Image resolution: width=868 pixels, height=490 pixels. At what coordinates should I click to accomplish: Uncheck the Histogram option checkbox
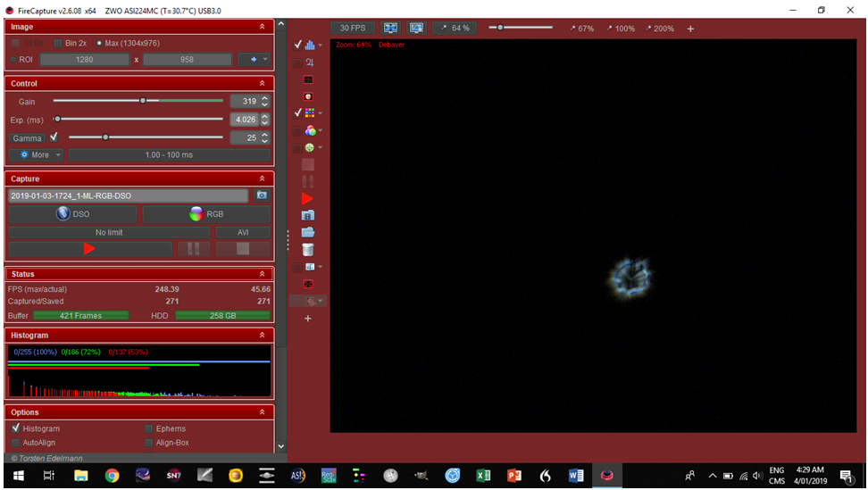tap(15, 428)
